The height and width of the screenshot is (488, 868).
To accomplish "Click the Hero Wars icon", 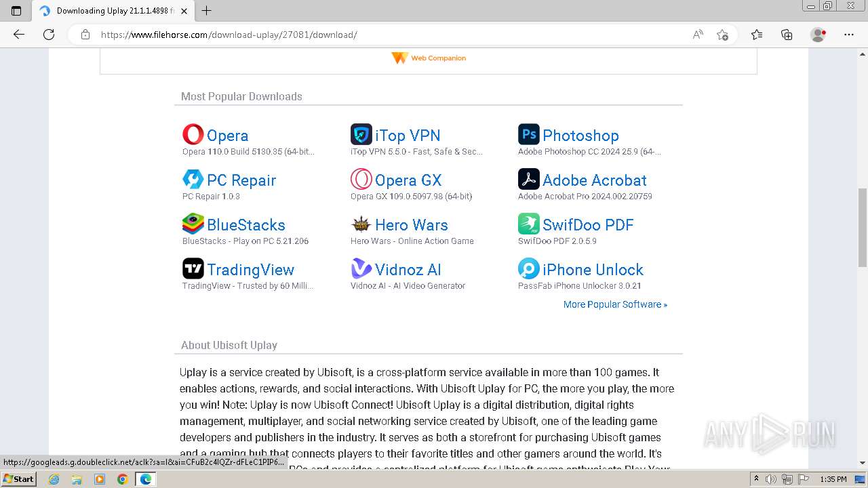I will coord(361,224).
